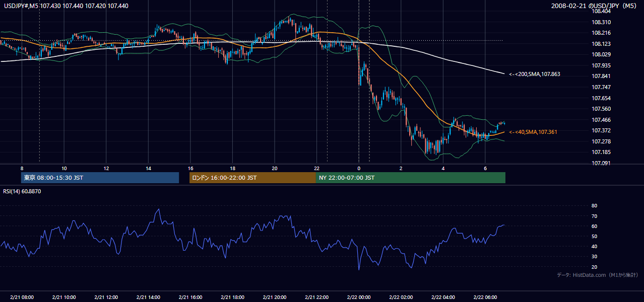
Task: Click hour tick 16 under price chart
Action: [x=190, y=168]
